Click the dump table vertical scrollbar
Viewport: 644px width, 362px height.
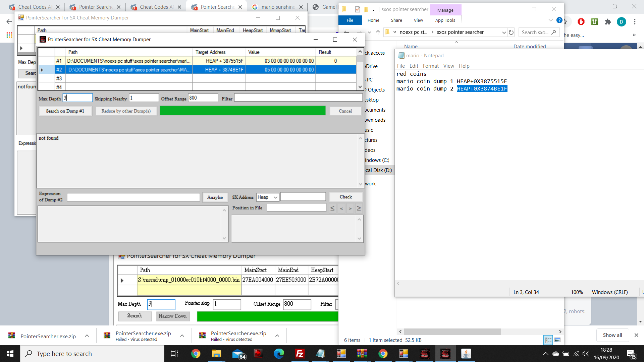coord(360,69)
